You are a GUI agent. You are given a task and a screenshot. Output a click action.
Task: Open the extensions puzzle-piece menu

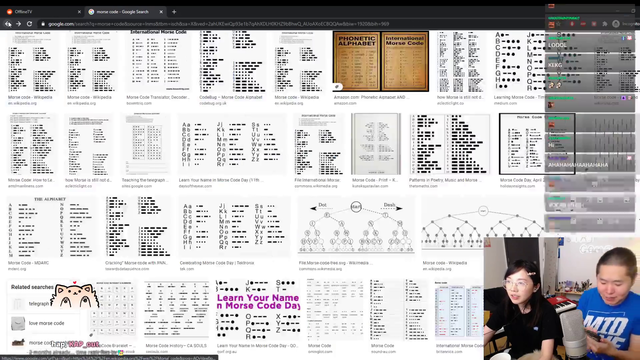point(604,24)
